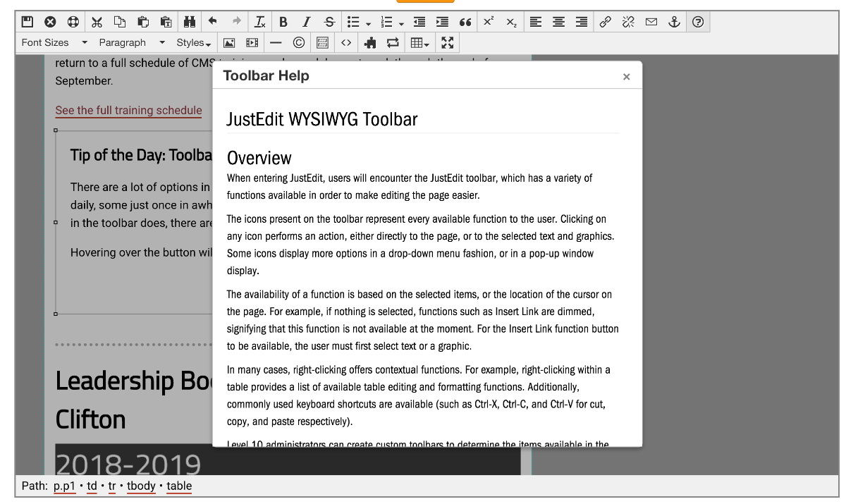Open the Font Sizes dropdown
The width and height of the screenshot is (846, 504).
pyautogui.click(x=54, y=42)
